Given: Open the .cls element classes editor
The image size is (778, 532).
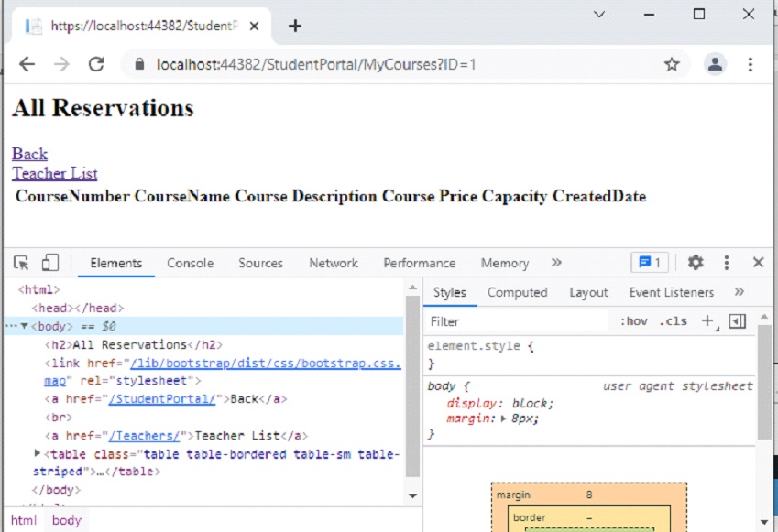Looking at the screenshot, I should click(x=673, y=321).
